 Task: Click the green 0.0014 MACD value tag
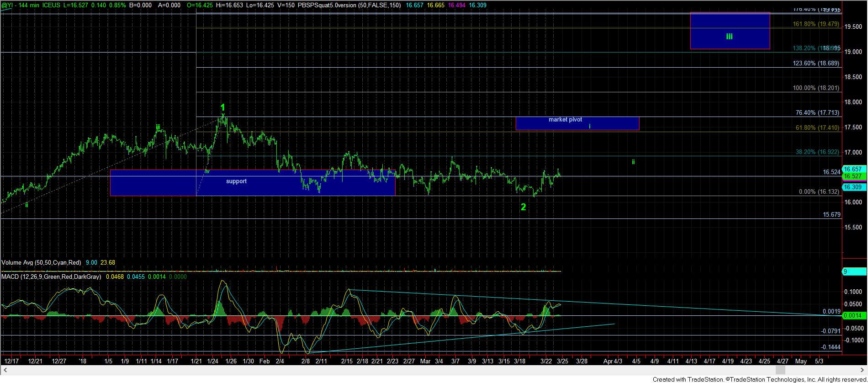coord(852,315)
